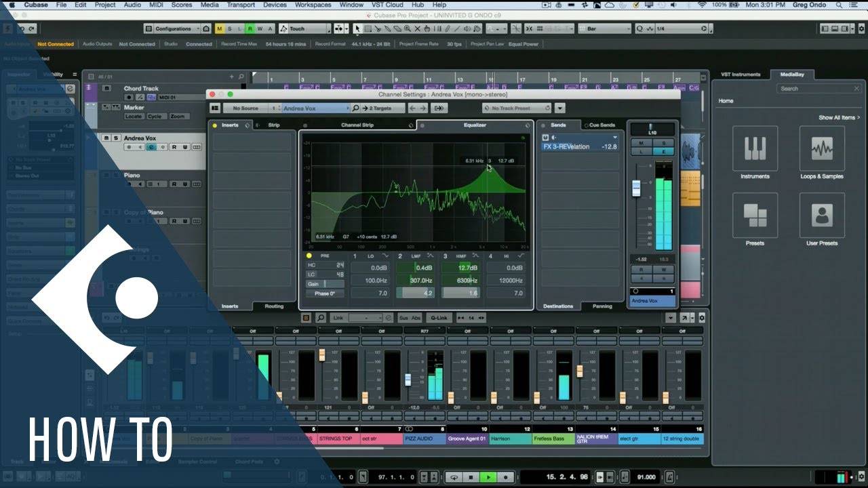The image size is (868, 488).
Task: Switch to the Channel Strip tab
Action: click(x=357, y=125)
